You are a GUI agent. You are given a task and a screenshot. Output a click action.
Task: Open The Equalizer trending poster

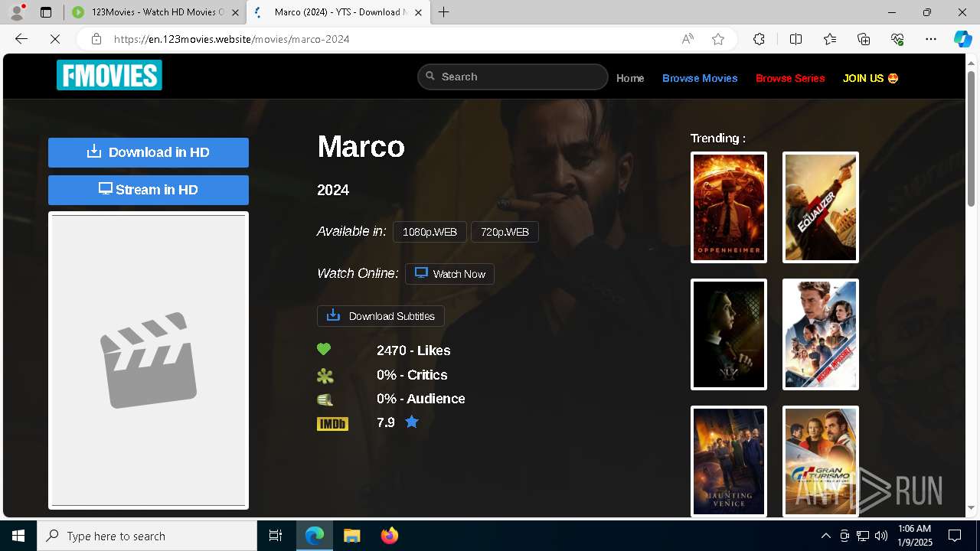(x=821, y=207)
